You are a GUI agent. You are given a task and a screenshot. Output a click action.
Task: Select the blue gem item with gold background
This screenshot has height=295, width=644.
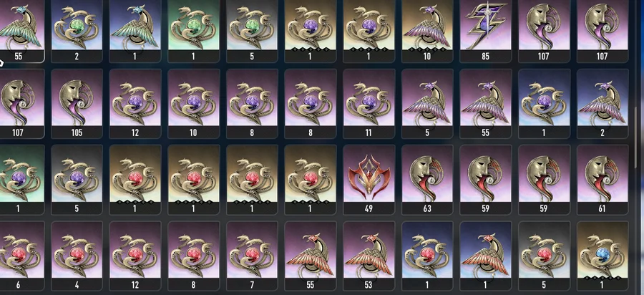tap(602, 256)
